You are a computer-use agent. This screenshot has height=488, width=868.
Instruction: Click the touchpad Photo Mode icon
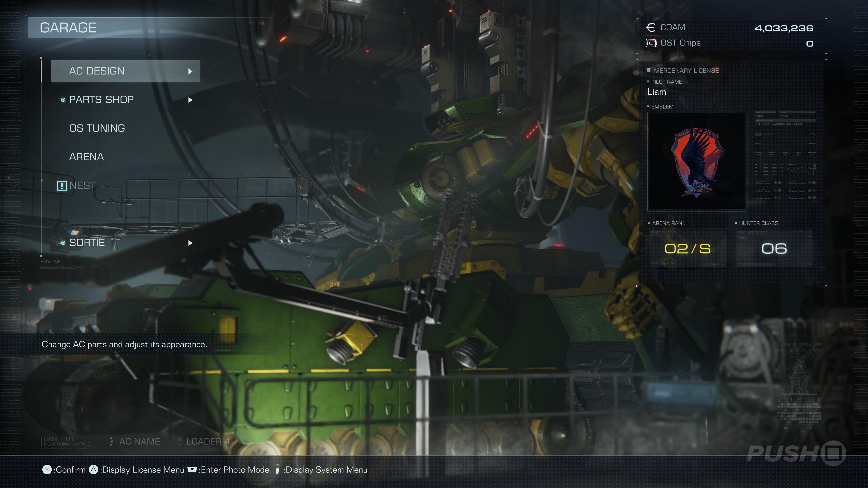pos(192,469)
